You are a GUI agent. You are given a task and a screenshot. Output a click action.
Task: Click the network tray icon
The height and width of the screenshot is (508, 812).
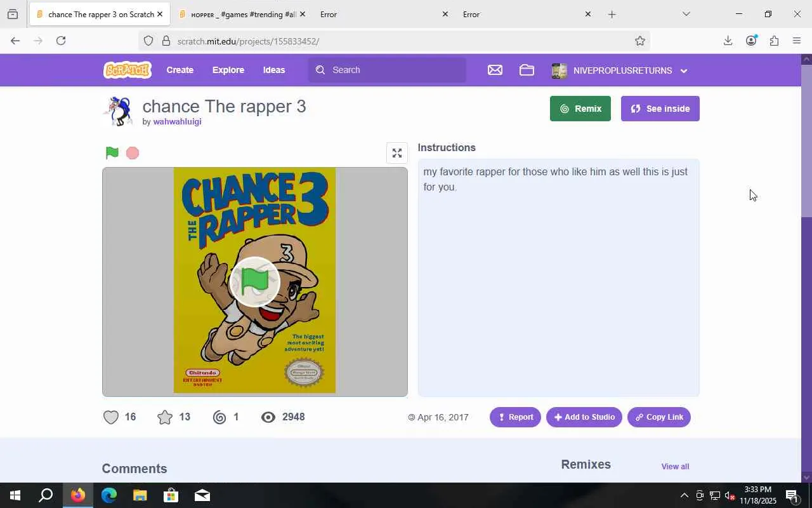pyautogui.click(x=715, y=495)
